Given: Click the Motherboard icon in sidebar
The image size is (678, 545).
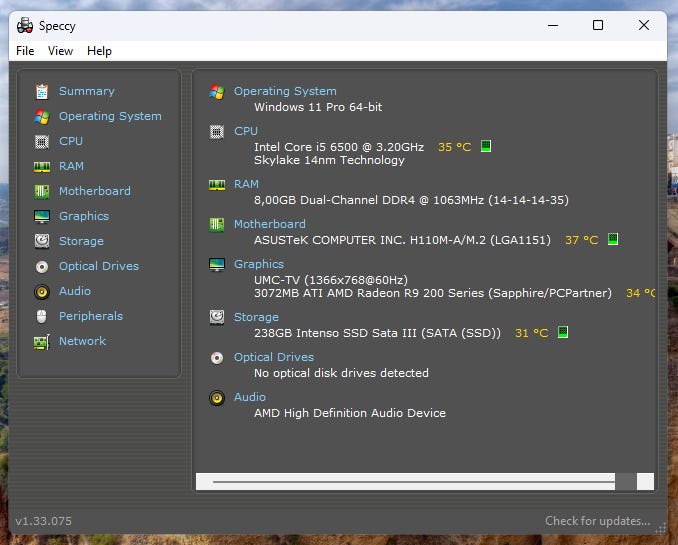Looking at the screenshot, I should click(42, 192).
